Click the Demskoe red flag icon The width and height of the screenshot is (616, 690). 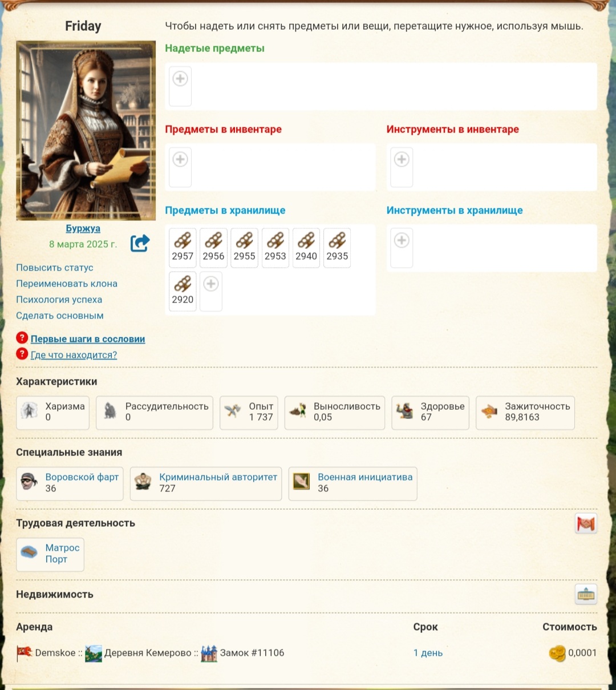(25, 653)
